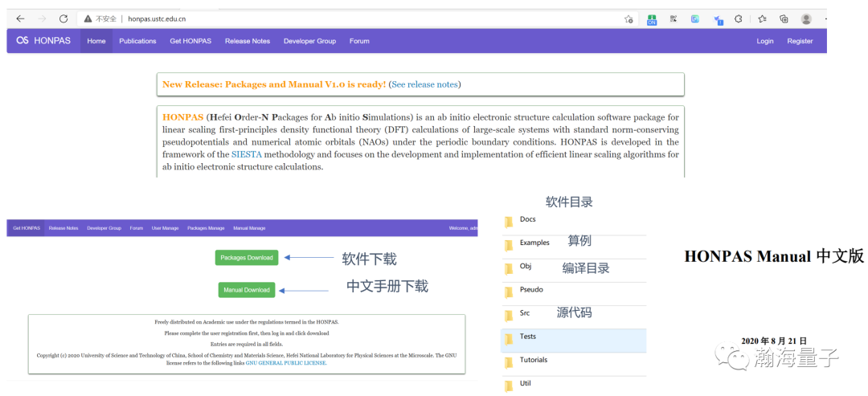Open Get HONPAS in the top navbar
The image size is (868, 396).
(190, 41)
